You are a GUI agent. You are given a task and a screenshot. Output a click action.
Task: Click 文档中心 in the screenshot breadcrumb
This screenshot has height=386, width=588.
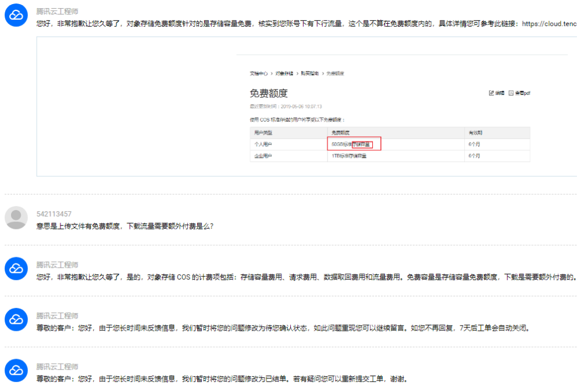259,73
